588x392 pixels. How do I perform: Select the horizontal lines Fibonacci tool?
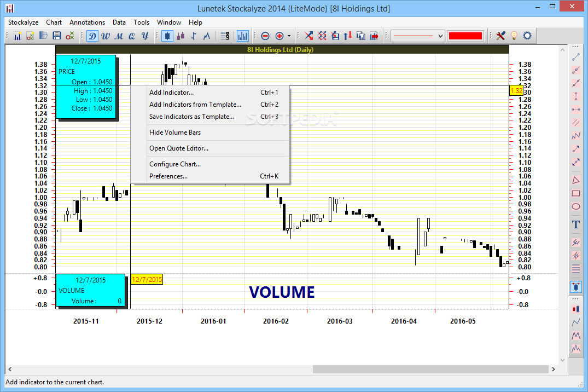point(576,269)
